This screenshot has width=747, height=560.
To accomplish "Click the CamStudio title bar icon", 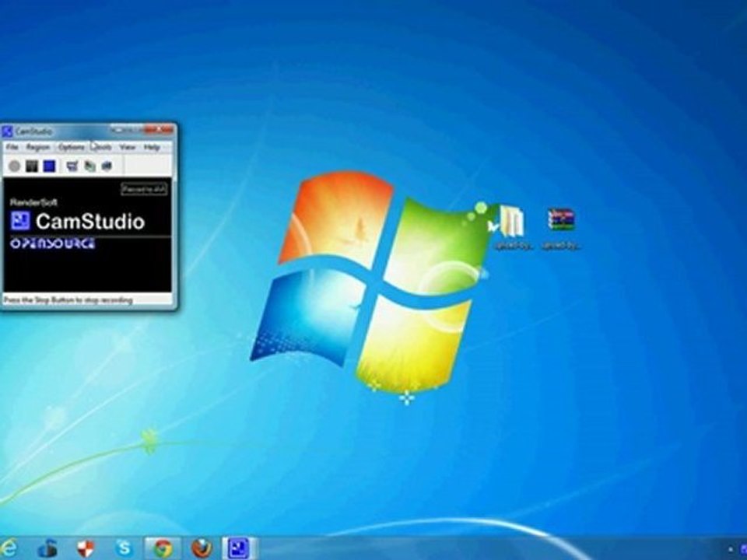I will click(7, 131).
